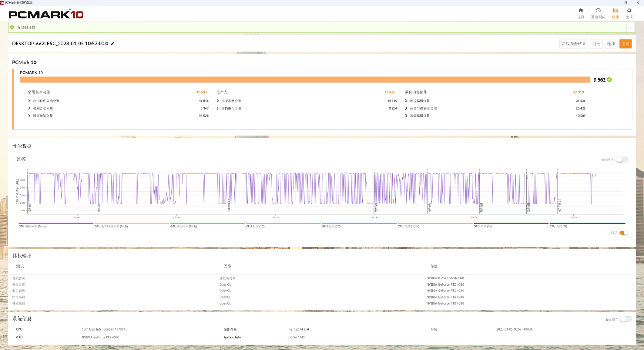Click the orange 关闭 button

[625, 44]
